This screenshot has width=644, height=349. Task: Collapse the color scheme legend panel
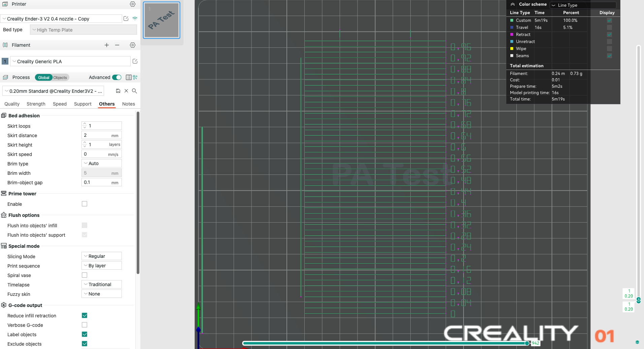[512, 4]
